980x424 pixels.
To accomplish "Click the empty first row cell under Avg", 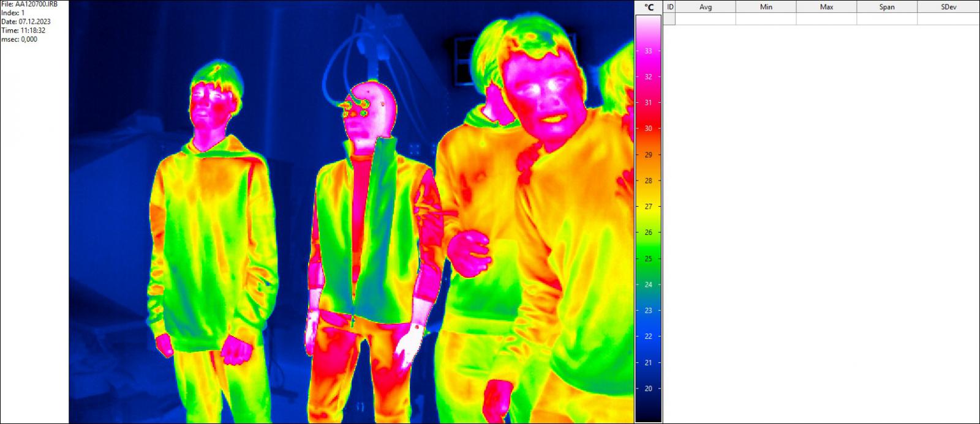I will pyautogui.click(x=706, y=19).
